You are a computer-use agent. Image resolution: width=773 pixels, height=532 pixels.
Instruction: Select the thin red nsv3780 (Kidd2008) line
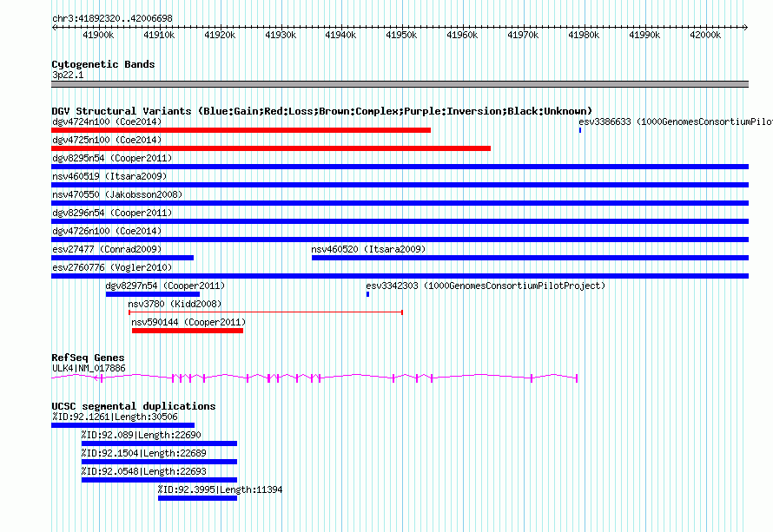click(x=266, y=312)
